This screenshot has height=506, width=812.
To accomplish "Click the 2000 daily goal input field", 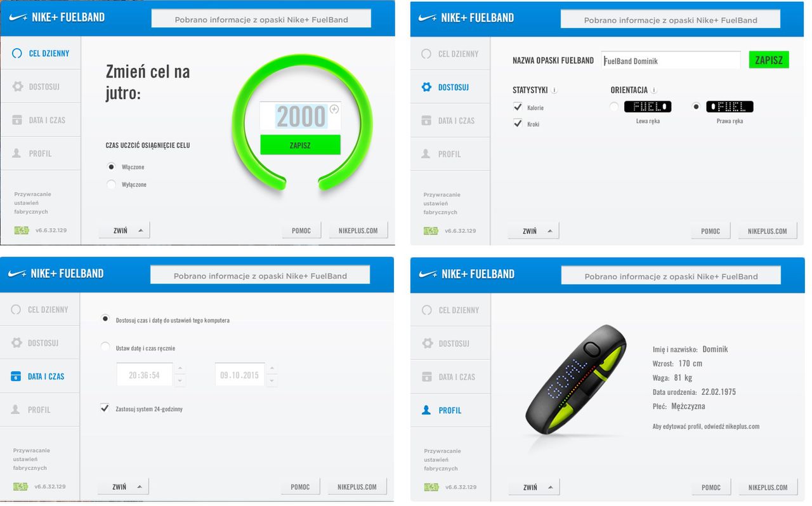I will (x=300, y=117).
